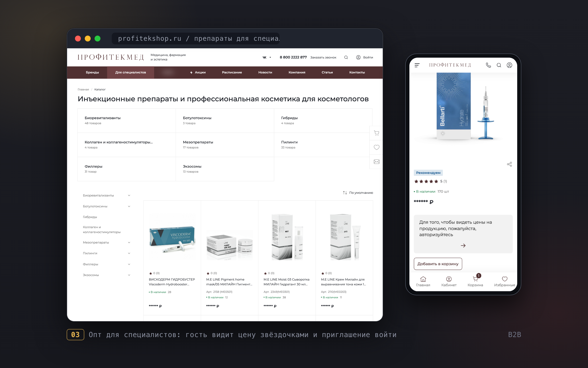Expand Биоревитализанты in sidebar filter

129,196
